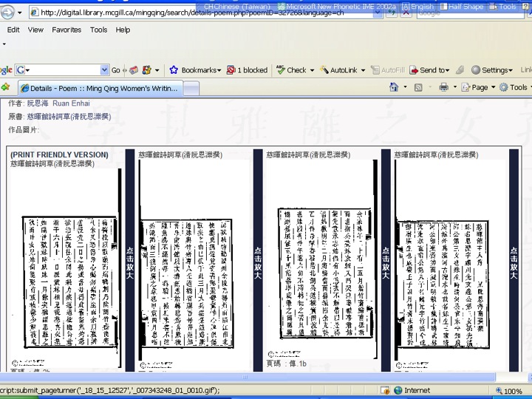The image size is (532, 399).
Task: Open the Edit menu
Action: (x=13, y=30)
